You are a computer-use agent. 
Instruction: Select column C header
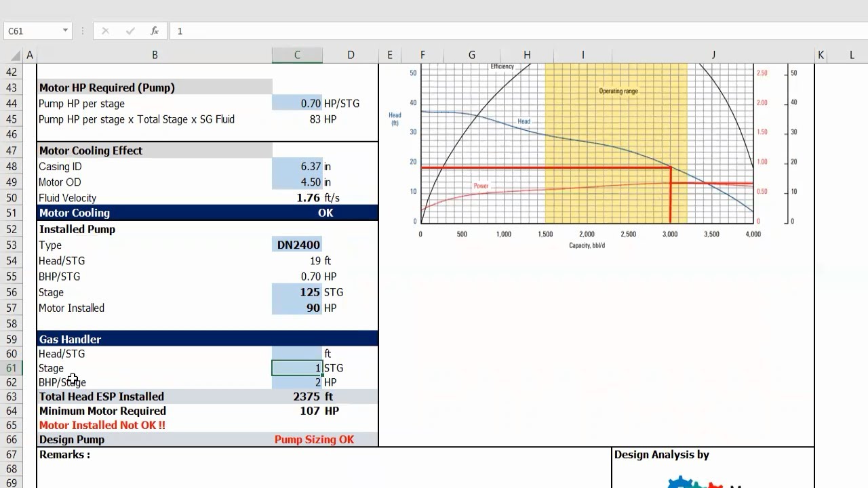[x=297, y=55]
